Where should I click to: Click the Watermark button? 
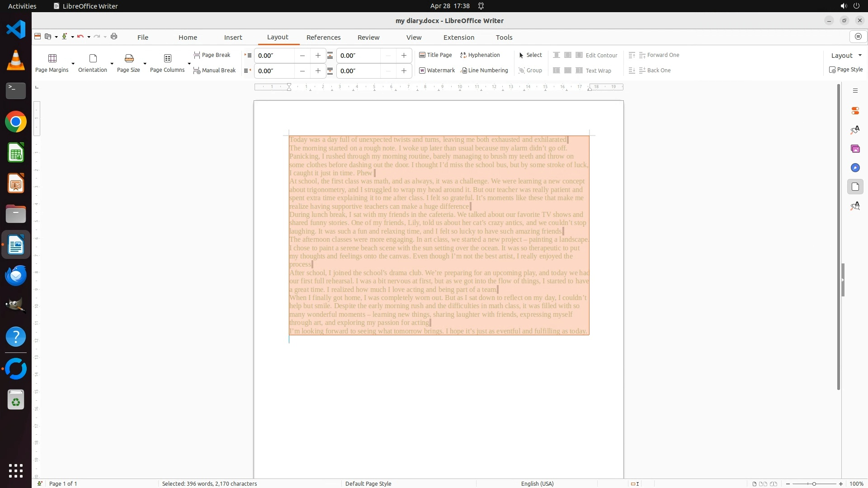click(x=437, y=70)
